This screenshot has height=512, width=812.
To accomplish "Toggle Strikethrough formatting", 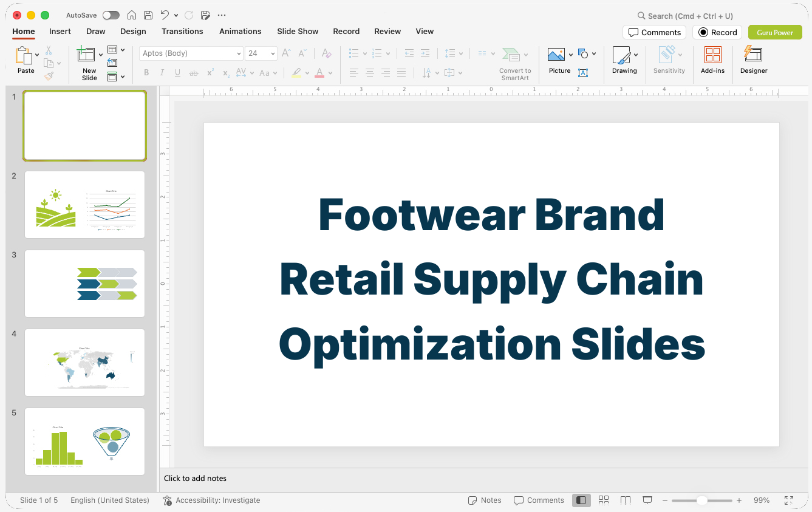I will click(x=194, y=73).
